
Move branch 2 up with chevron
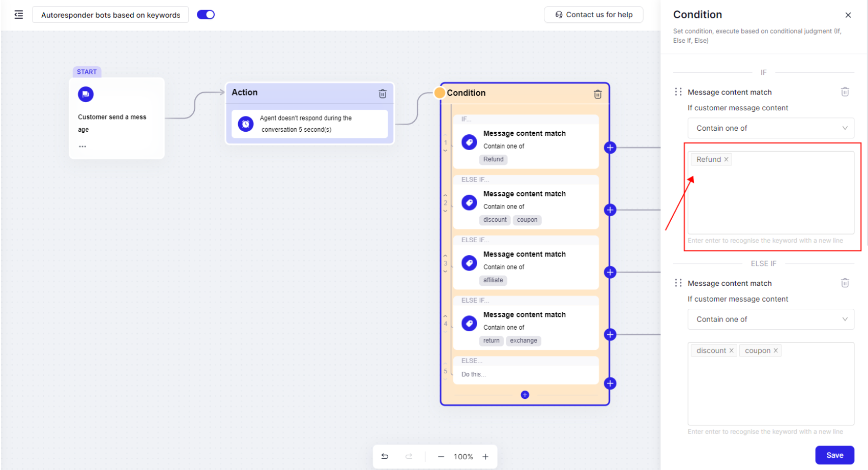(445, 195)
